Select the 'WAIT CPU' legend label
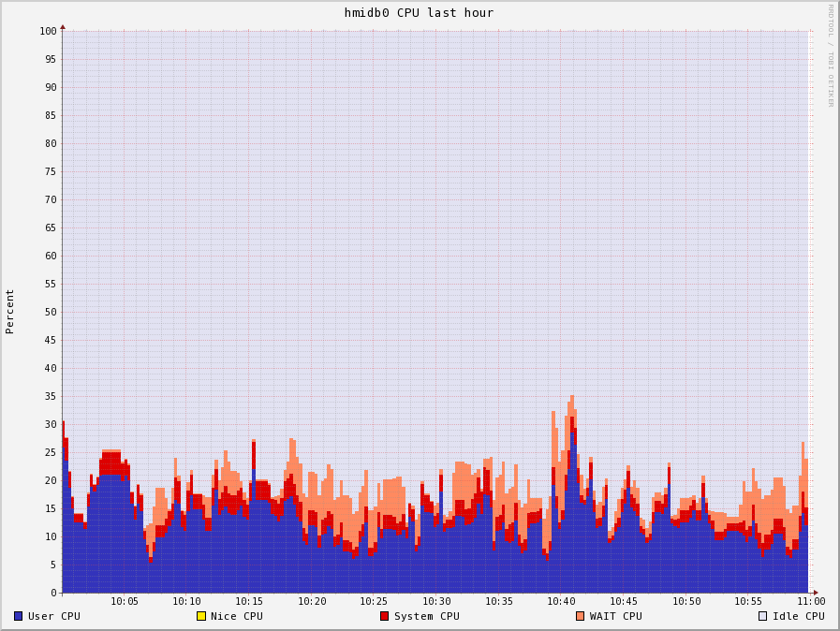The image size is (840, 631). [x=615, y=616]
